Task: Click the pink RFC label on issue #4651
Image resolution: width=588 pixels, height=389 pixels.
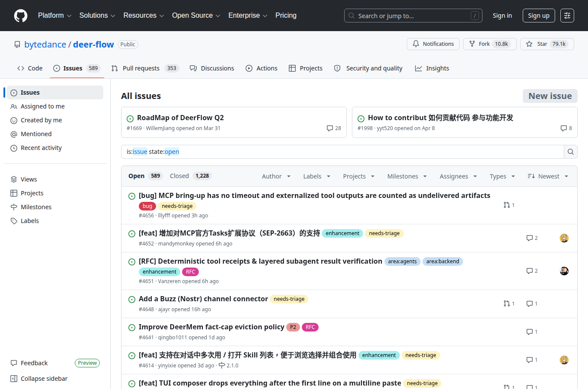Action: coord(191,272)
